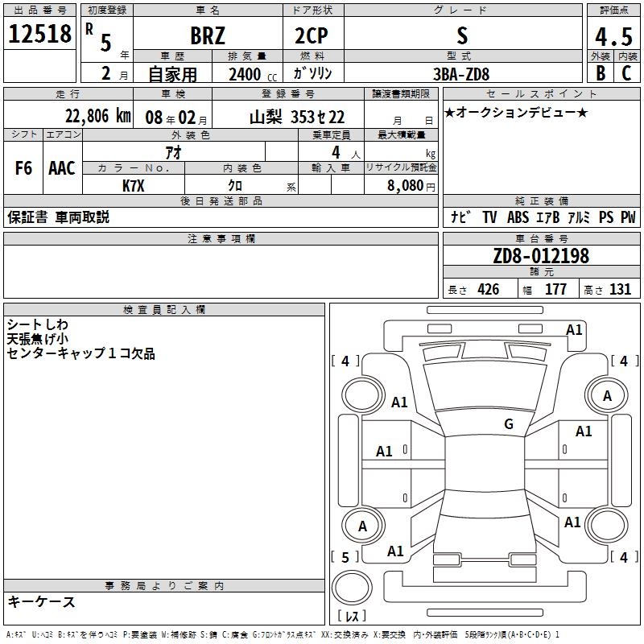
Task: Click the mileage 22,806 km
Action: pyautogui.click(x=97, y=116)
